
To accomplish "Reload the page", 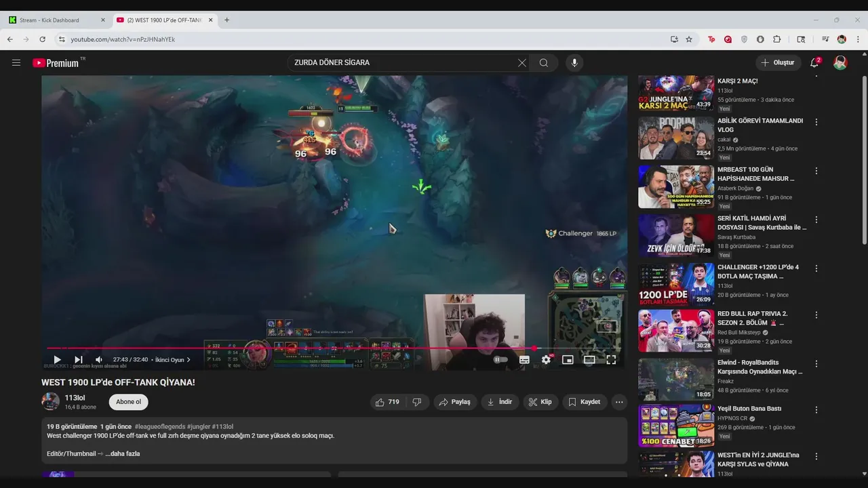I will [x=42, y=39].
